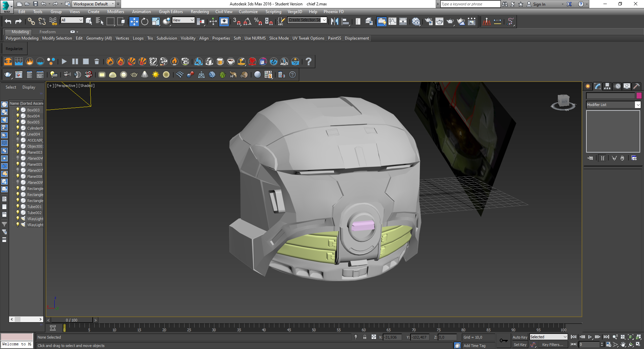Screen dimensions: 644x349
Task: Select the Select and Move tool
Action: point(134,21)
